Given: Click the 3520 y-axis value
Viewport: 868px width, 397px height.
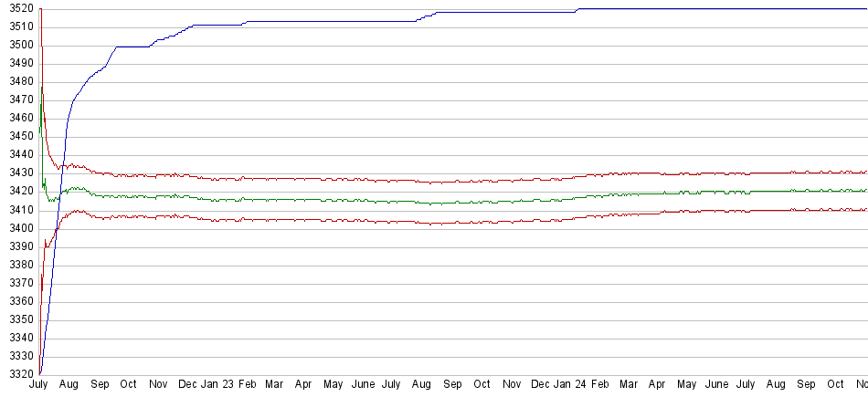Looking at the screenshot, I should (x=18, y=9).
